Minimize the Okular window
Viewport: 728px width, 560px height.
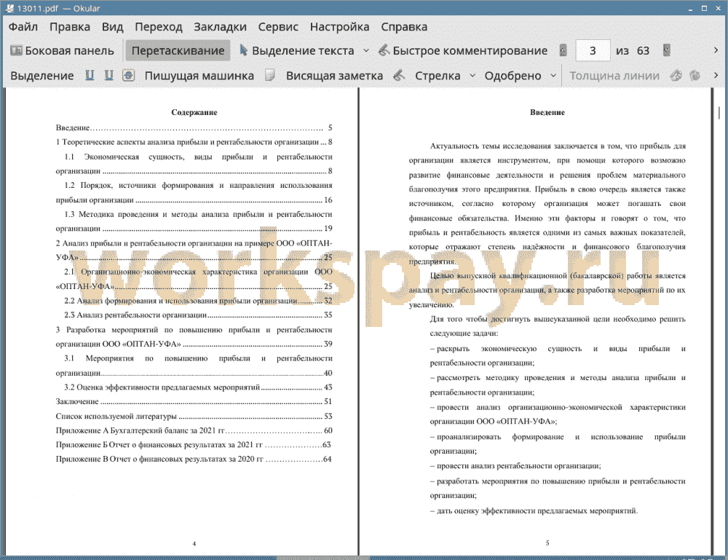(x=690, y=9)
